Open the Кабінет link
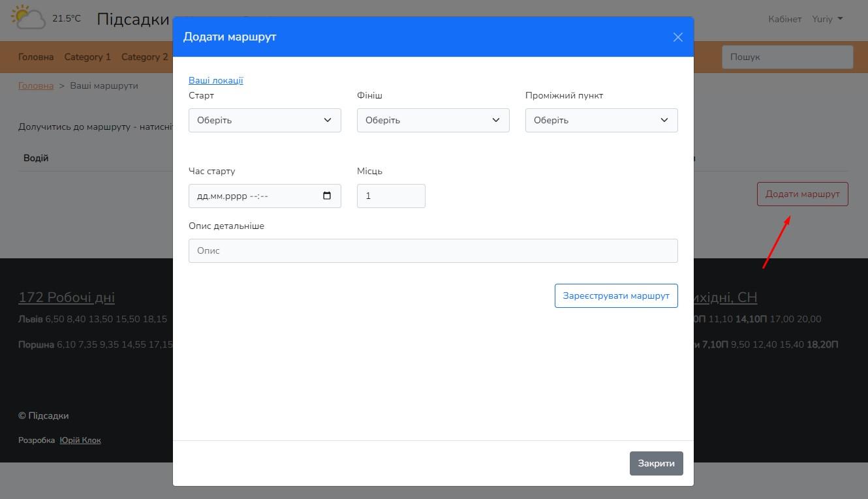 coord(784,19)
